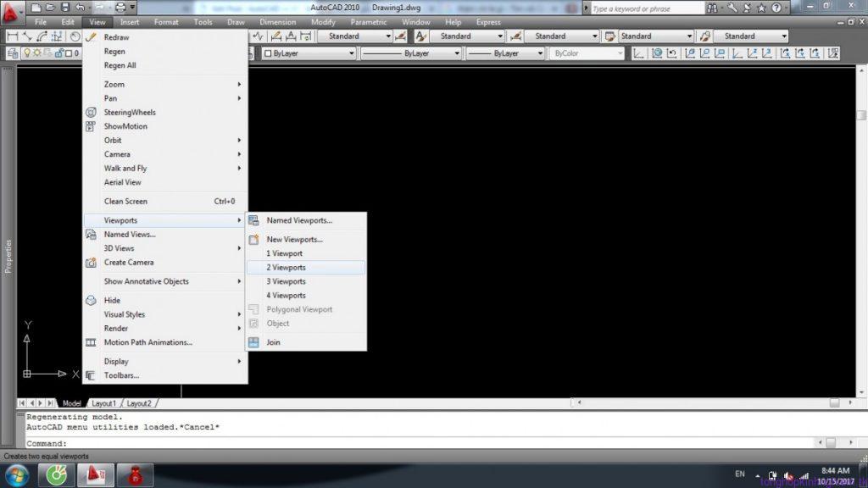
Task: Select the Named UCS icon in the UCS toolbar
Action: click(834, 53)
